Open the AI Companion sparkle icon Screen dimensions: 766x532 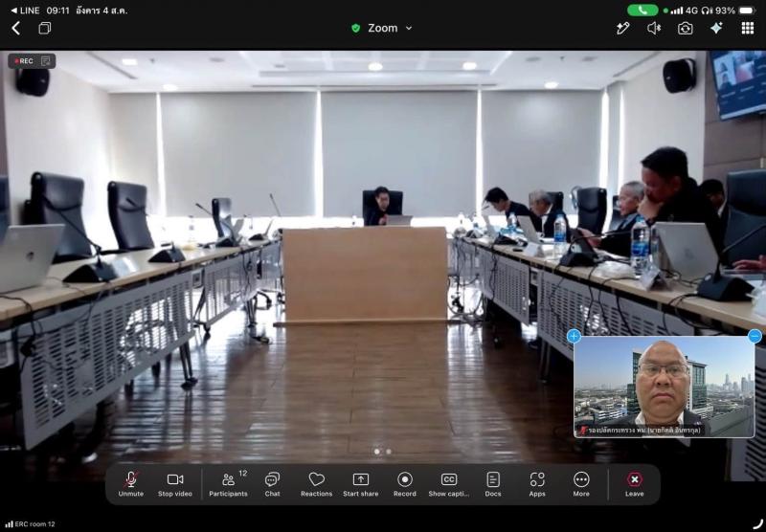[x=716, y=29]
